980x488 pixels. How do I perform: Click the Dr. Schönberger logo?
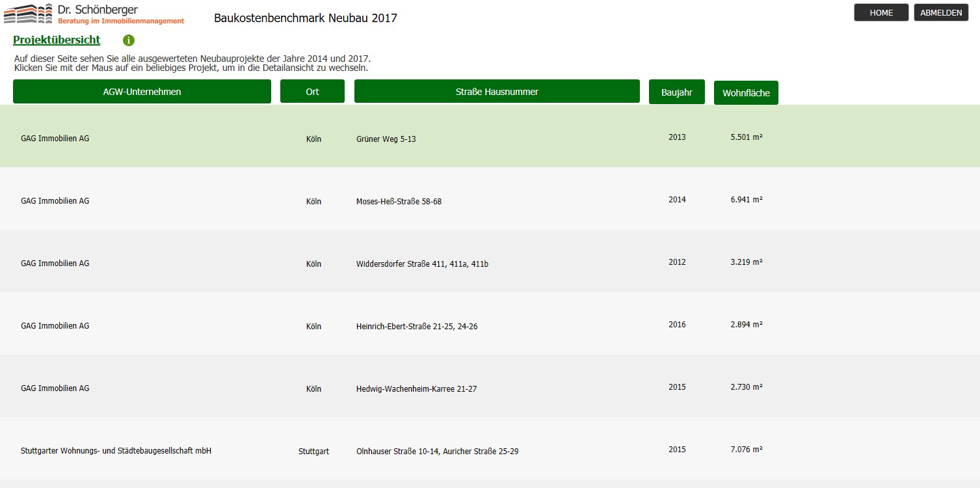(x=94, y=14)
